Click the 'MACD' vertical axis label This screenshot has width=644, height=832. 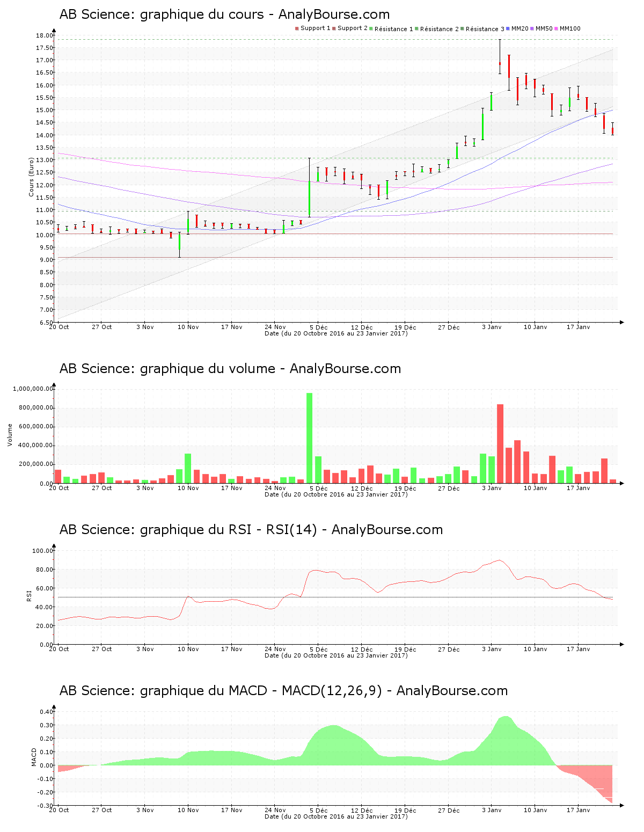pos(34,757)
